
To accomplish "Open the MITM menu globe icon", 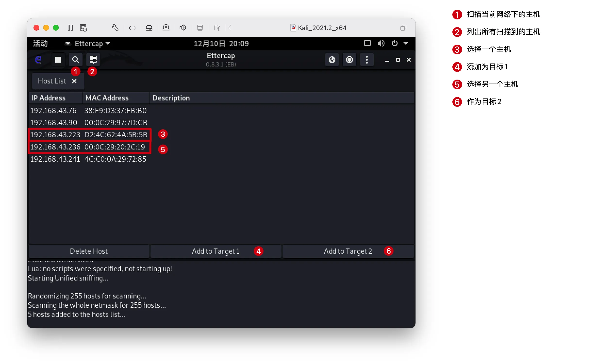I will pos(332,60).
